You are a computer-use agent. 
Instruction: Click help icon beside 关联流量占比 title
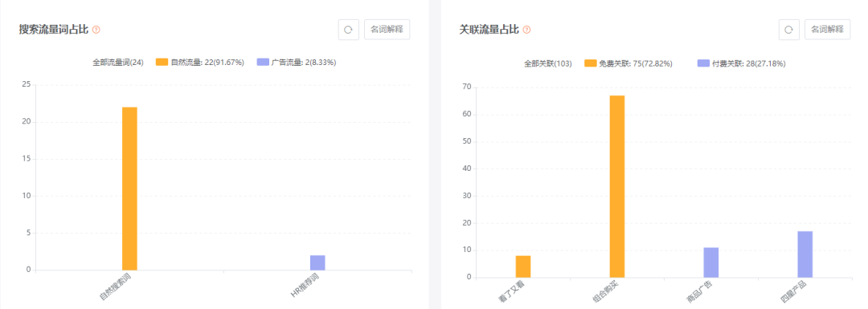tap(526, 30)
